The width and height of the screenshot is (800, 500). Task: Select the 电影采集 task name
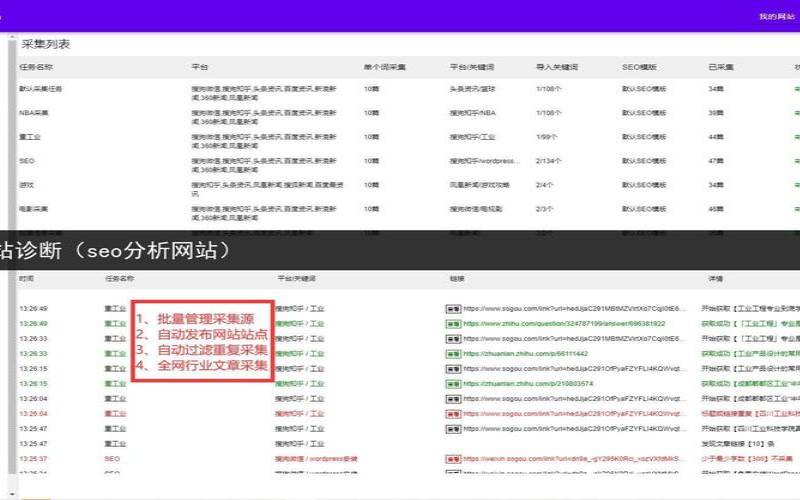tap(33, 209)
